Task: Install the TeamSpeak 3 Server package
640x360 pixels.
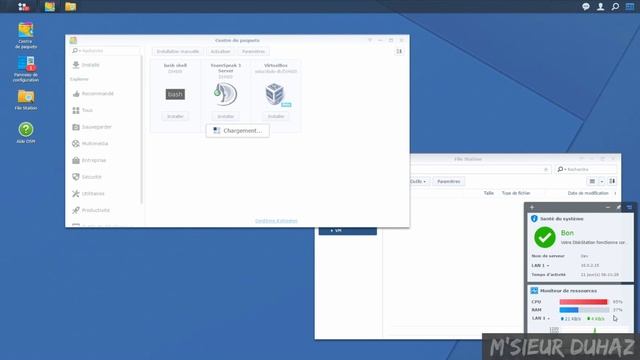Action: point(225,116)
